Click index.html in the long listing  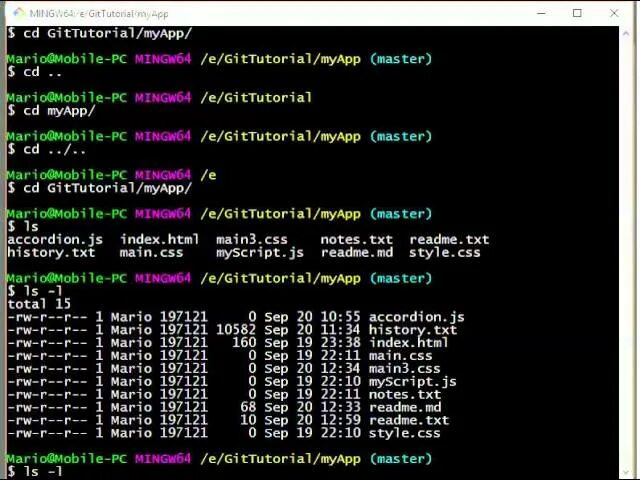click(x=409, y=342)
